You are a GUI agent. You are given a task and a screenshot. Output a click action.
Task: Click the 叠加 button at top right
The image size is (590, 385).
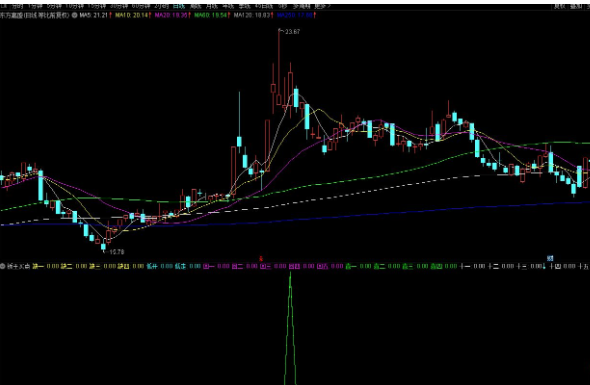point(576,6)
